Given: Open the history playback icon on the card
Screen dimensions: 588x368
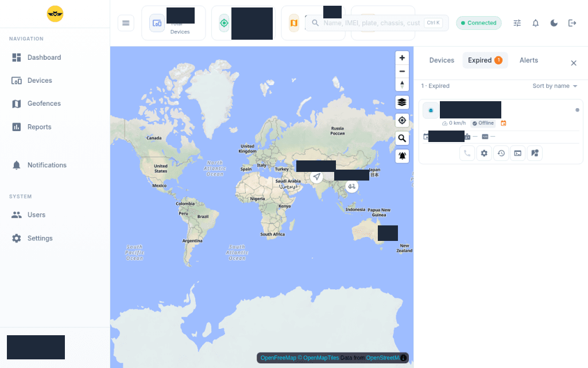Looking at the screenshot, I should pos(501,153).
